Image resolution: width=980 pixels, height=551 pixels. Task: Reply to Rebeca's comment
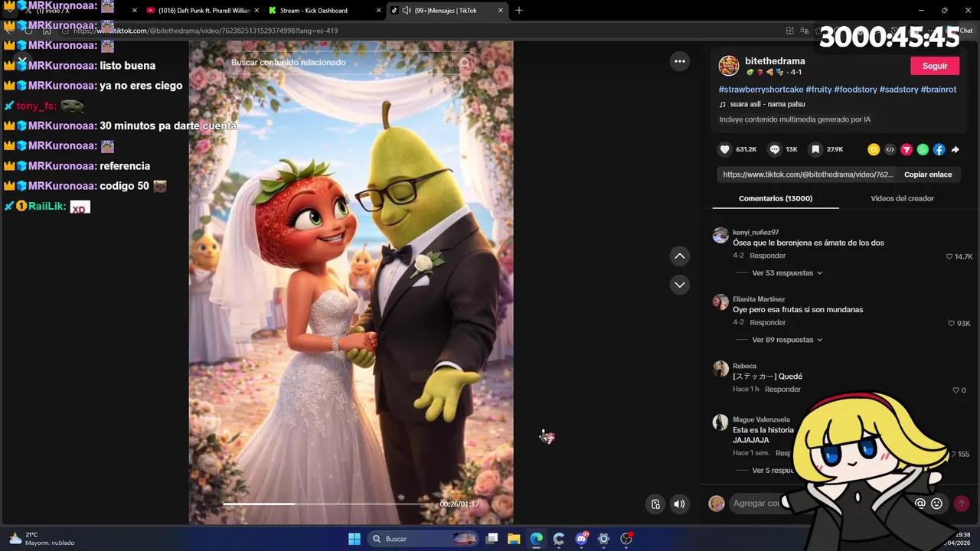pos(782,390)
